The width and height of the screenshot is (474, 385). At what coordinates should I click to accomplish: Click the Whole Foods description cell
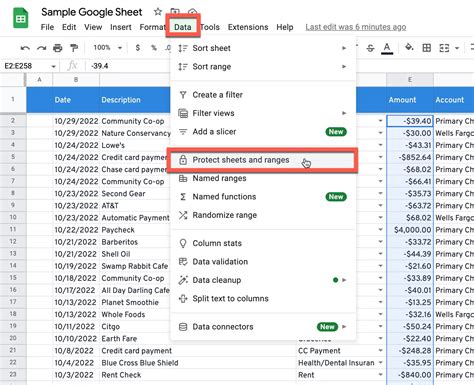point(135,314)
